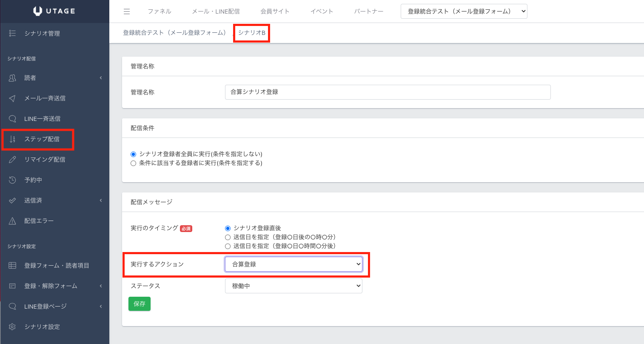Open the シナリオ管理 list icon
This screenshot has width=644, height=344.
12,33
